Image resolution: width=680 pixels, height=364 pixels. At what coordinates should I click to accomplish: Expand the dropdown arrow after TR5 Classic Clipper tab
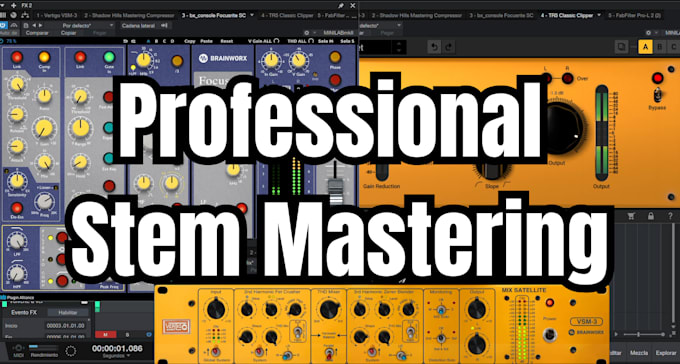coord(599,15)
